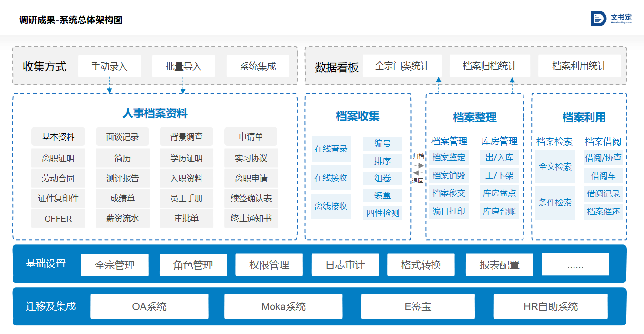The height and width of the screenshot is (334, 644).
Task: Select the 系统集成 box
Action: point(258,66)
